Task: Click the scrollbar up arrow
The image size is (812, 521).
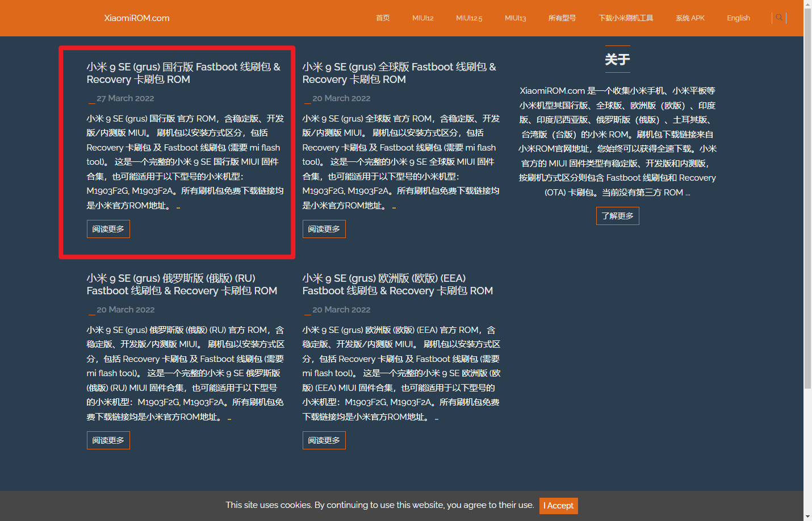Action: click(x=807, y=4)
